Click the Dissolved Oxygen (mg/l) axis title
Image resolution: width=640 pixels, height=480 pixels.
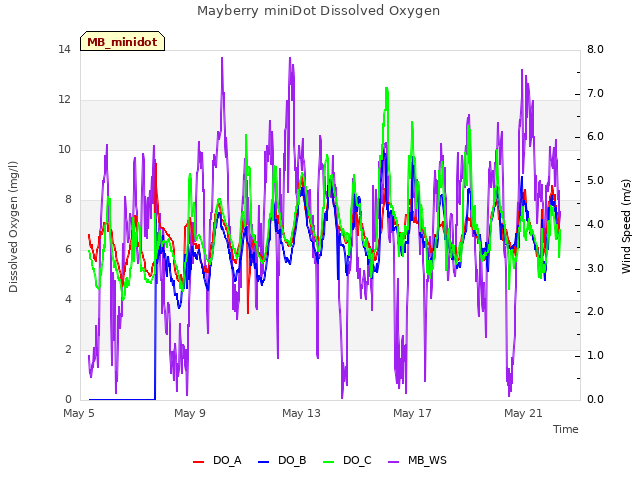click(x=13, y=227)
